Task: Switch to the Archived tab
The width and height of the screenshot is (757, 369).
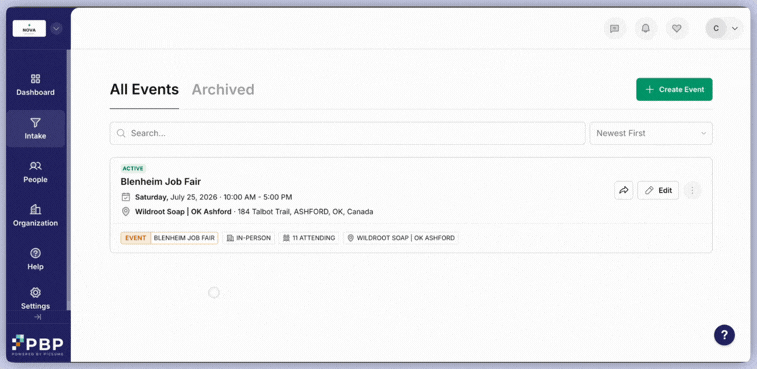Action: [223, 89]
